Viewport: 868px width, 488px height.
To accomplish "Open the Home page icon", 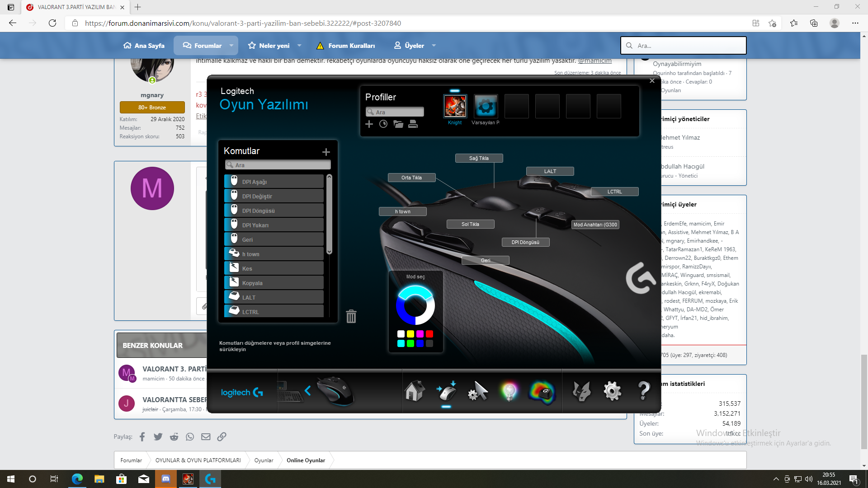I will [414, 391].
